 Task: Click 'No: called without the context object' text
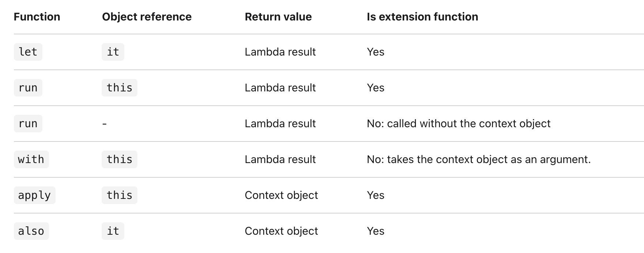(x=458, y=124)
